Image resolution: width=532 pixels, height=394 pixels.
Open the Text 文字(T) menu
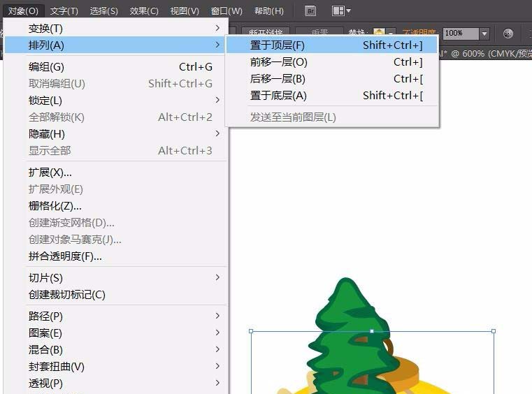pyautogui.click(x=64, y=11)
